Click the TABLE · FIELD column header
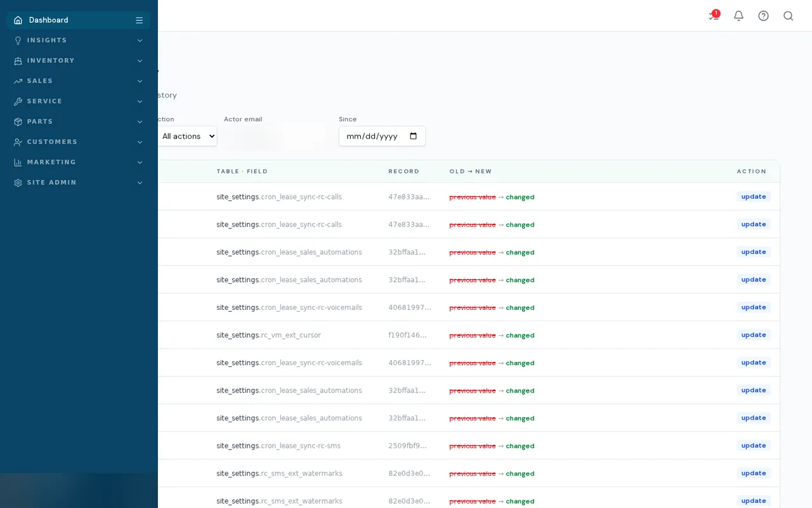Screen dimensions: 812x508 coord(242,171)
